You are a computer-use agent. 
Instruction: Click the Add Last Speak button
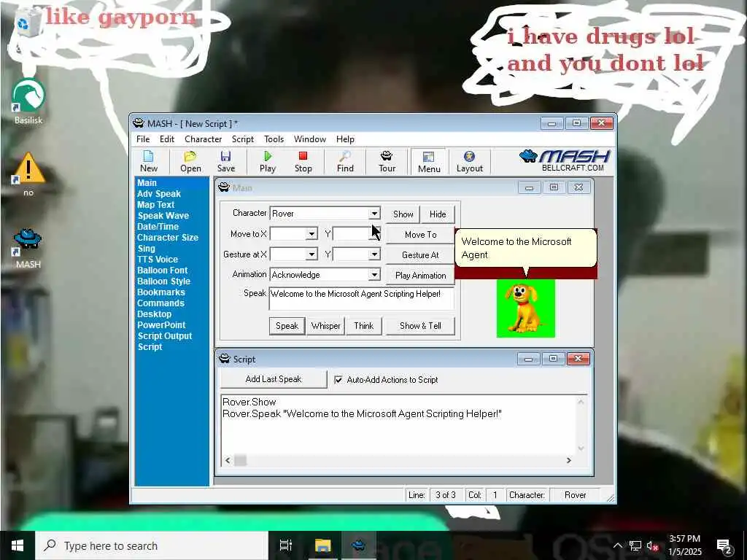(274, 379)
